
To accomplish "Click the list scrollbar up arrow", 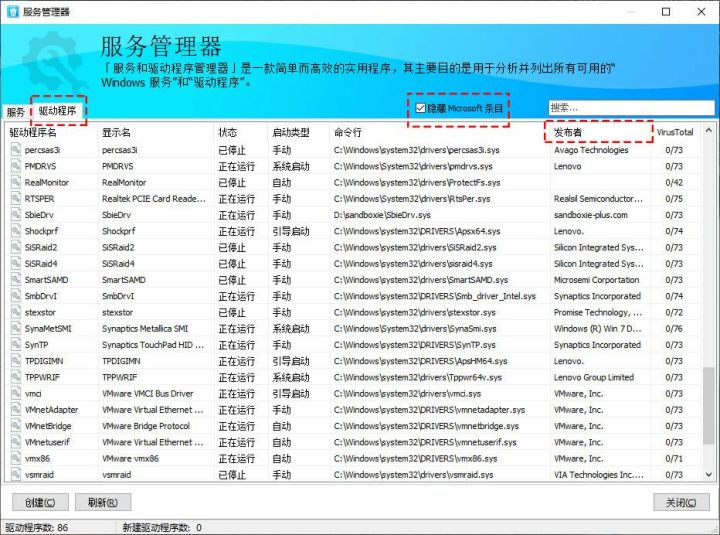I will click(x=709, y=130).
